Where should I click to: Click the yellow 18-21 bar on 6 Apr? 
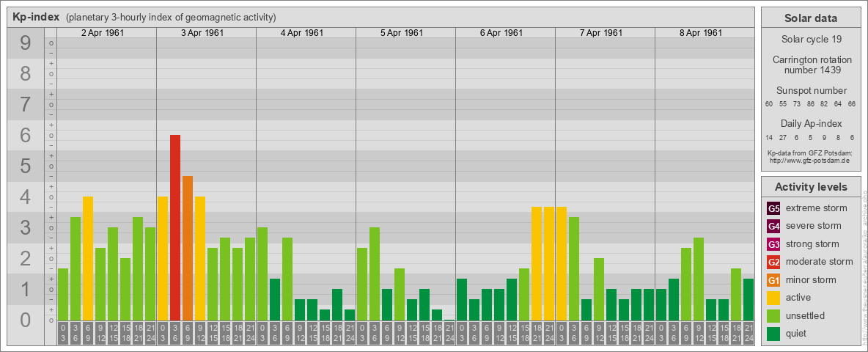[537, 263]
